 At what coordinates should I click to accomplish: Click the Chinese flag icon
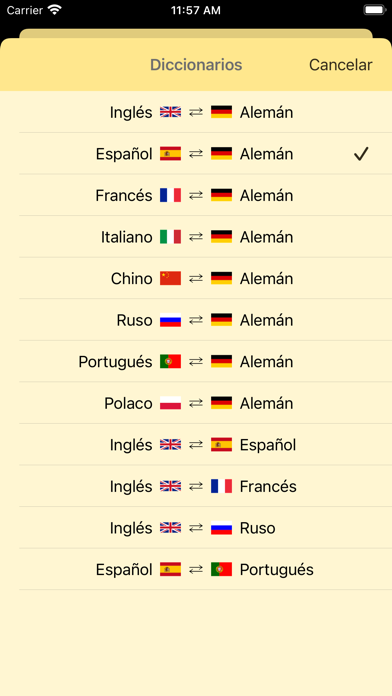pos(170,278)
